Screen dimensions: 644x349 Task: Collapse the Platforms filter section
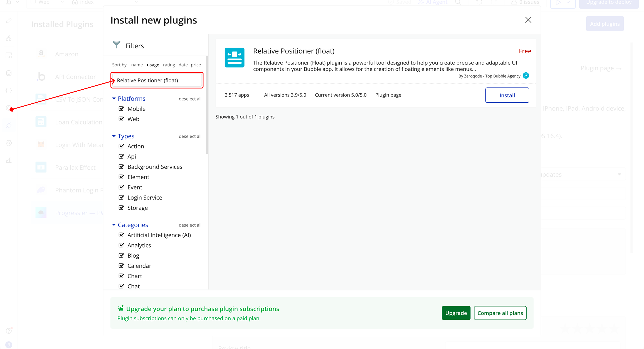(x=114, y=99)
